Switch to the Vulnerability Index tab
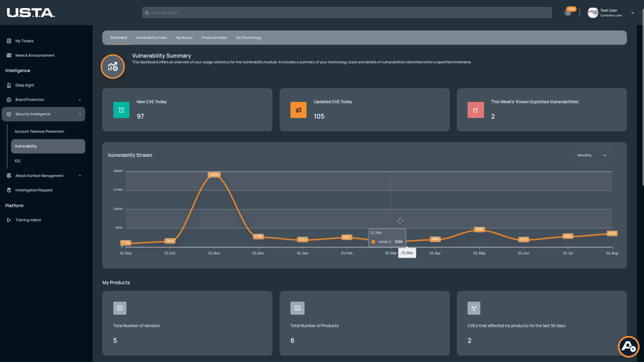Screen dimensions: 644x362 click(151, 38)
